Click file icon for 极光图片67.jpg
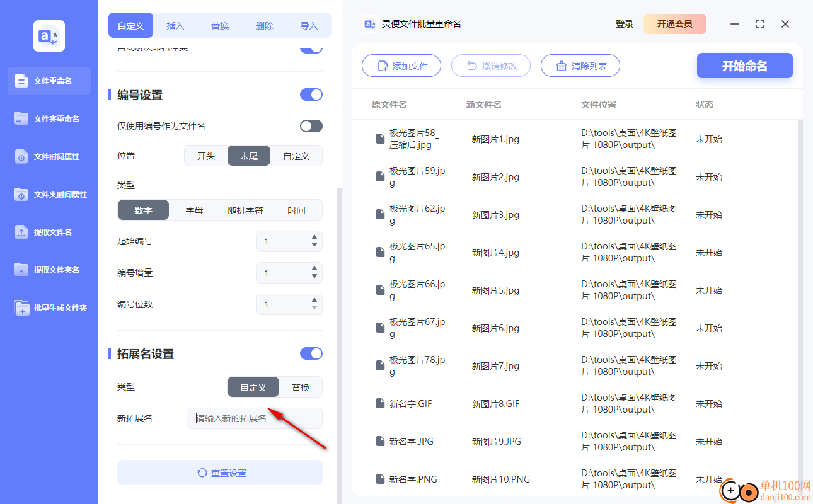813x504 pixels. (380, 328)
